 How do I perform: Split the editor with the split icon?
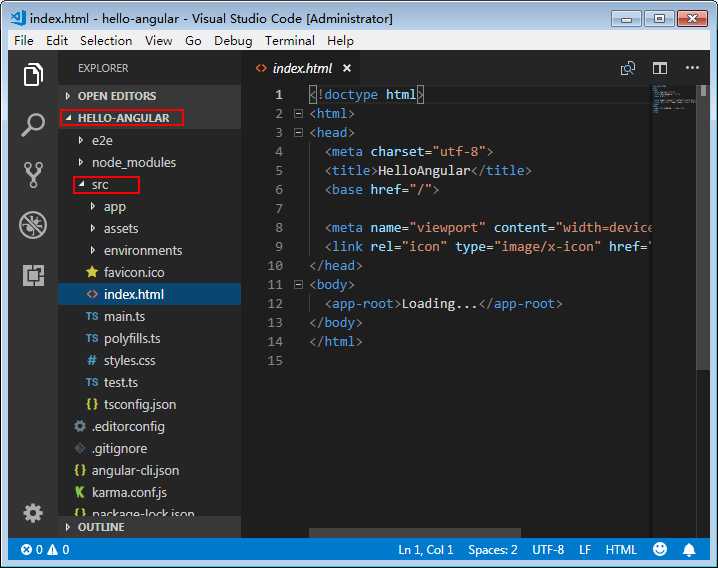[660, 69]
